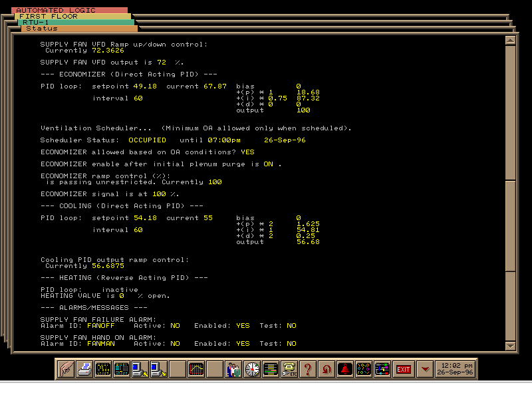Toggle Enabled YES for the FANOFF alarm
Screen dimensions: 532x399
click(x=243, y=326)
